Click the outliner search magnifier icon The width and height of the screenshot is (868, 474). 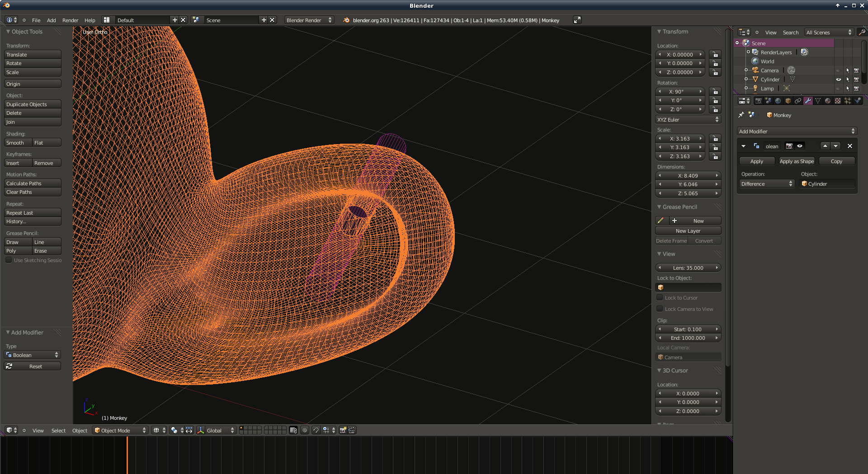(x=862, y=32)
